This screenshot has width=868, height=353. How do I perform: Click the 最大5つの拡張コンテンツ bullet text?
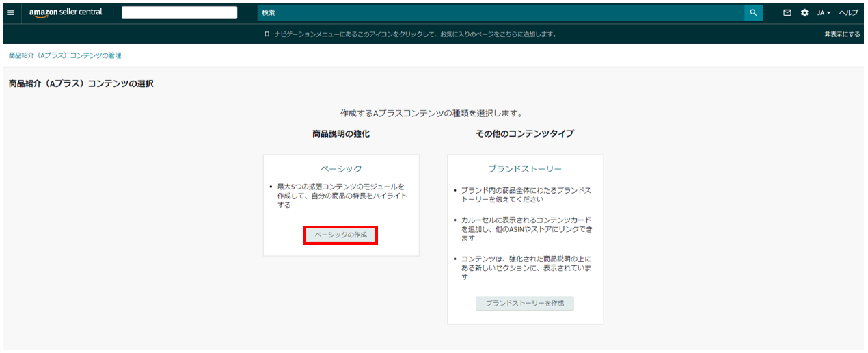coord(342,196)
